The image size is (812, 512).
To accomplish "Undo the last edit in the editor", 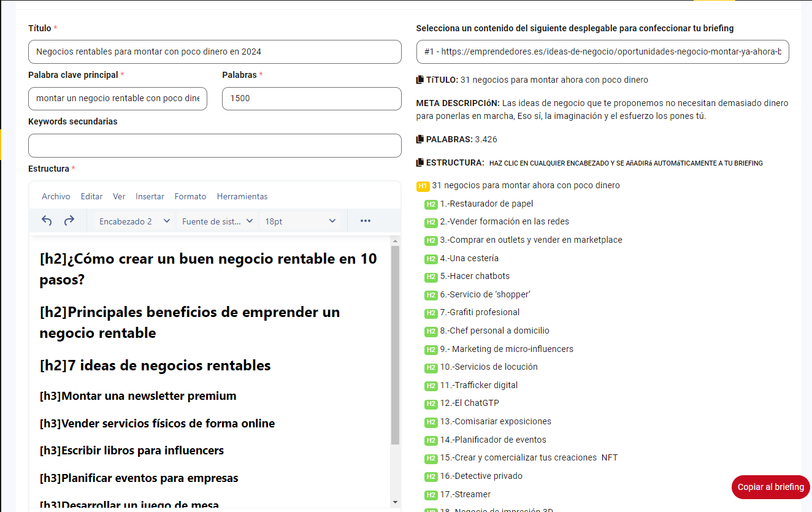I will [x=47, y=221].
